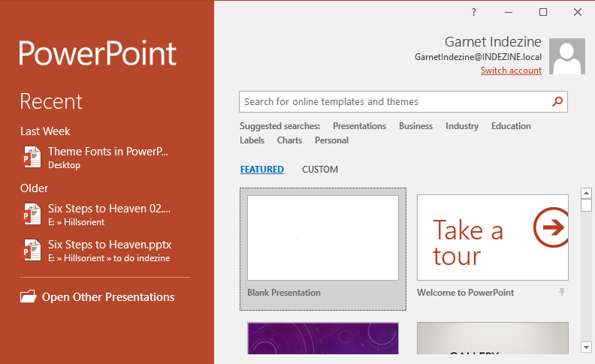Image resolution: width=595 pixels, height=364 pixels.
Task: Click the Take a tour arrow circle
Action: [551, 227]
